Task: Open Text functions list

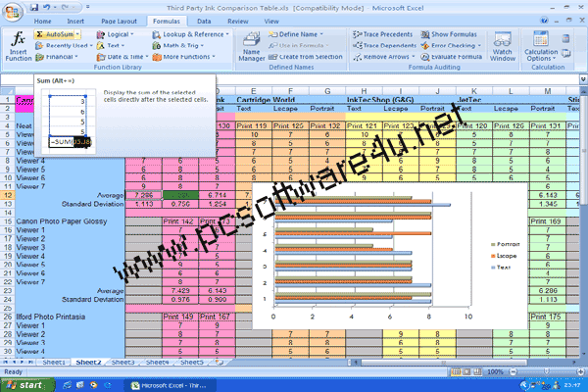Action: [110, 46]
